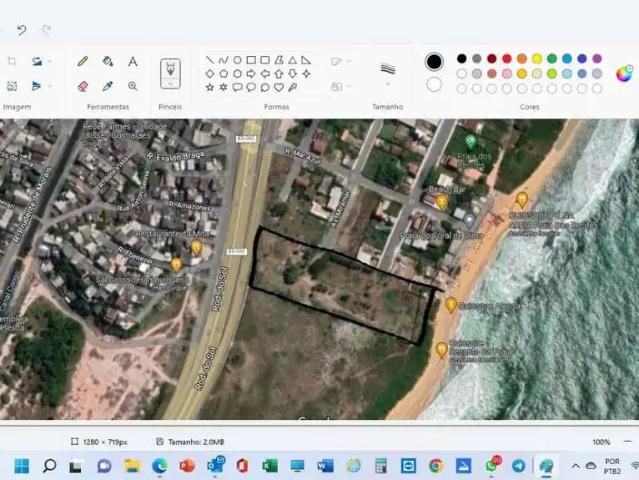Click the Flip image icon
This screenshot has width=639, height=480.
(x=37, y=86)
